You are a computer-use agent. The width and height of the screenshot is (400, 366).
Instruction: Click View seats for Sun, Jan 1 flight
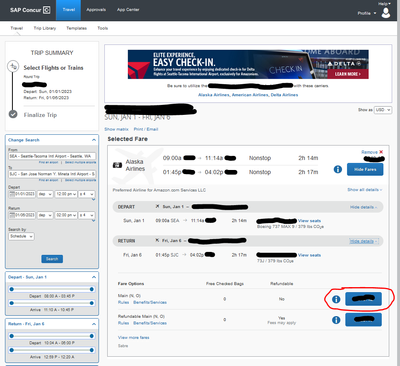[309, 221]
